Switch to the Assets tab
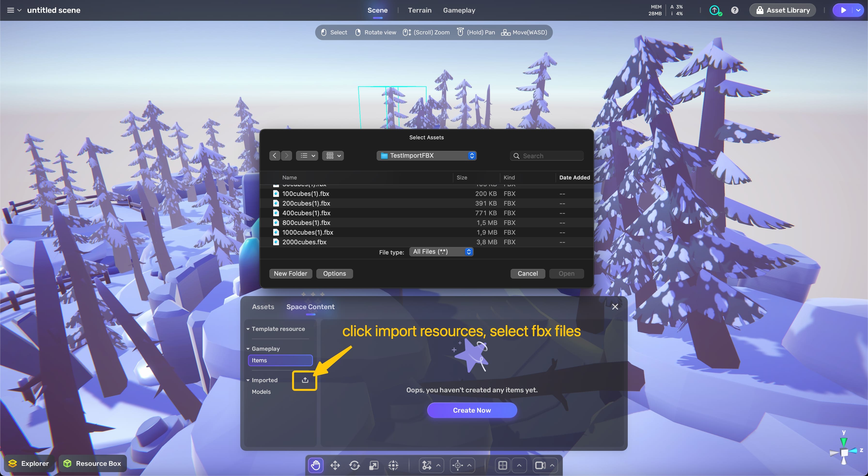 tap(263, 307)
